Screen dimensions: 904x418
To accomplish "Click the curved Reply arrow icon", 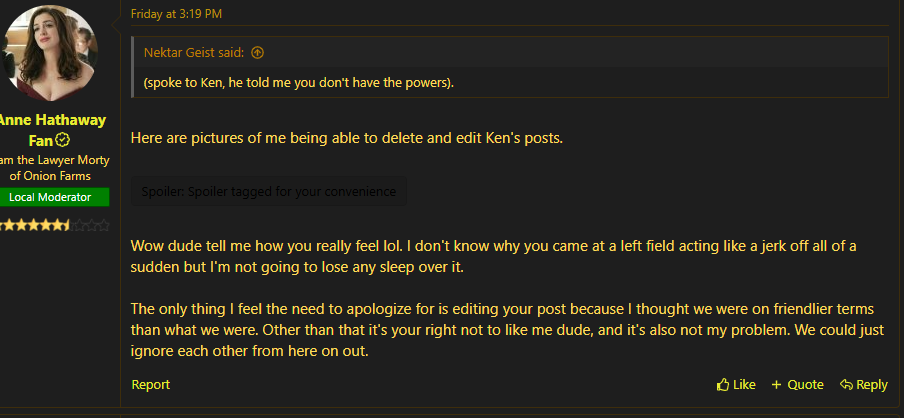I will (846, 385).
